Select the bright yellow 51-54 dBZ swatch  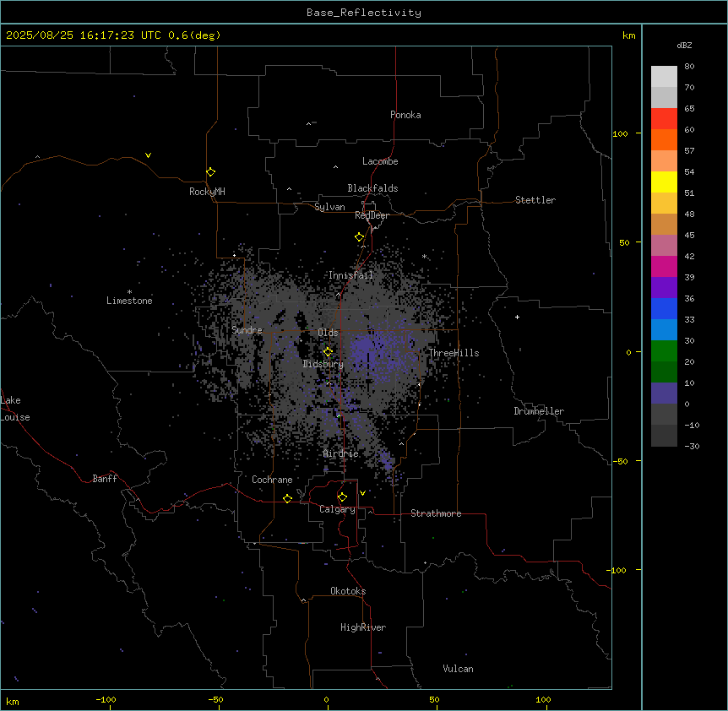click(x=664, y=182)
